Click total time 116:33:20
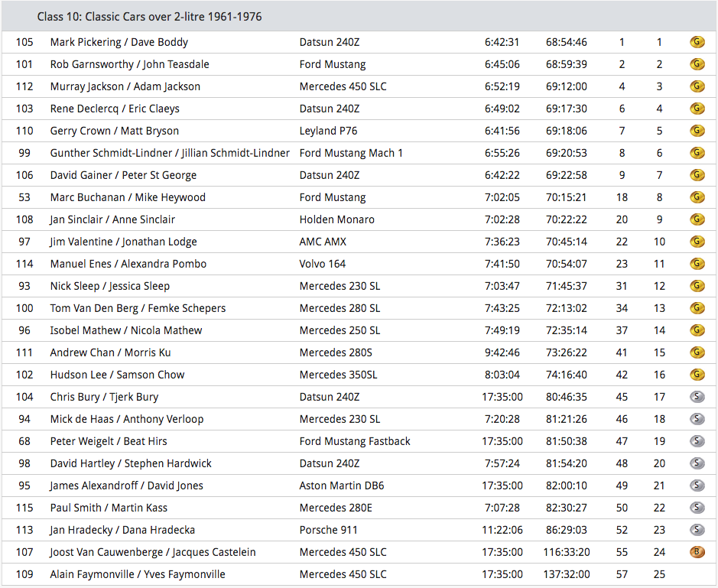 pos(567,552)
